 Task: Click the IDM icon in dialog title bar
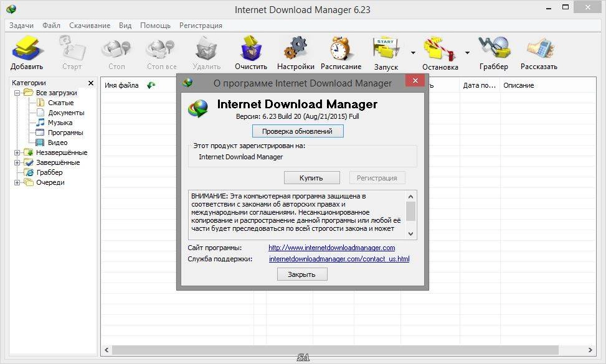click(188, 83)
